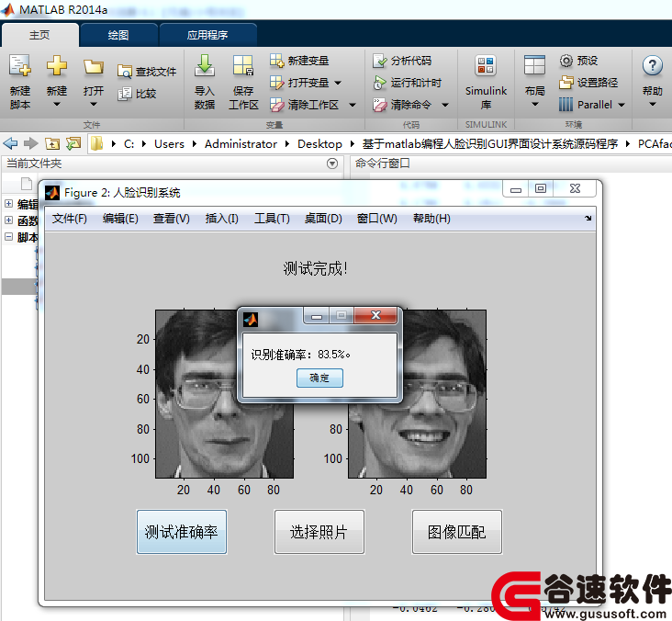Open 预设 (Preferences) gear

[x=578, y=61]
